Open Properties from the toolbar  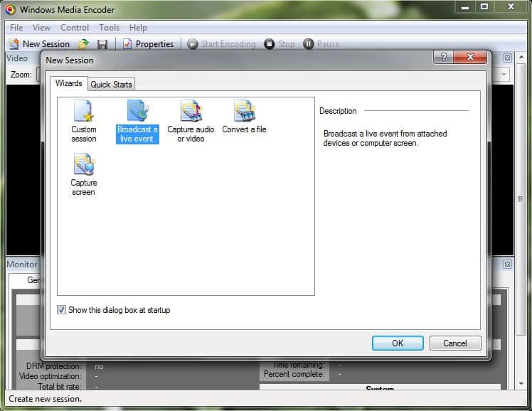(148, 44)
